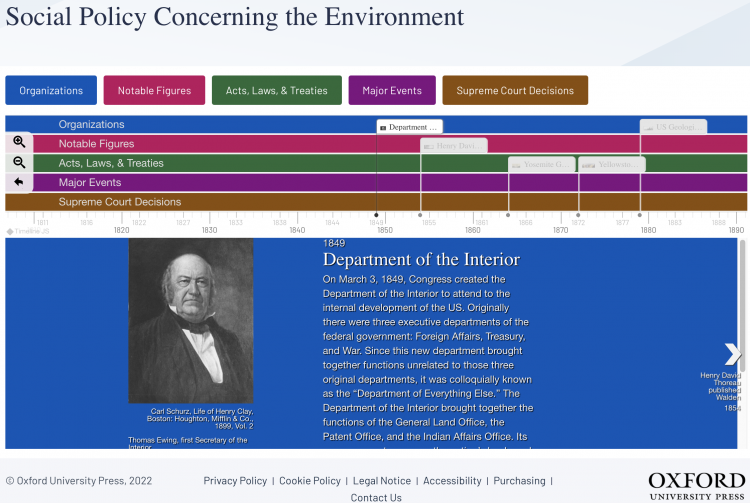Screen dimensions: 750x503
Task: Open the Legal Notice link
Action: pos(382,481)
